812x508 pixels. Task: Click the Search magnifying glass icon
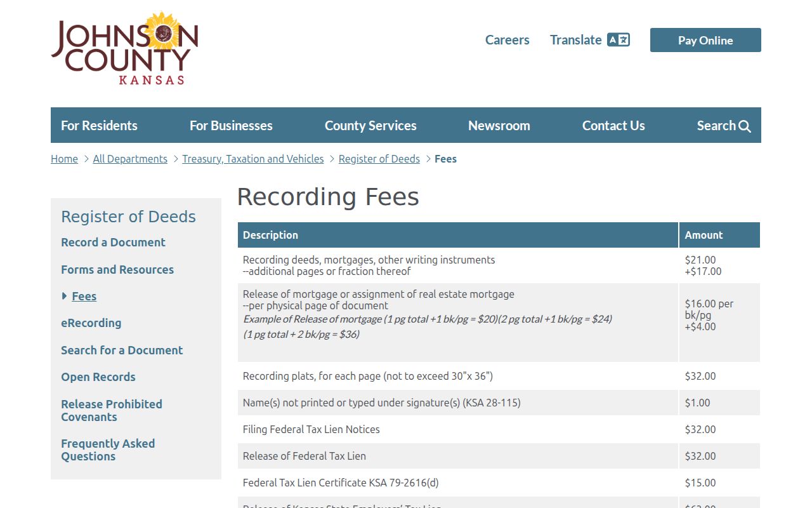coord(745,126)
